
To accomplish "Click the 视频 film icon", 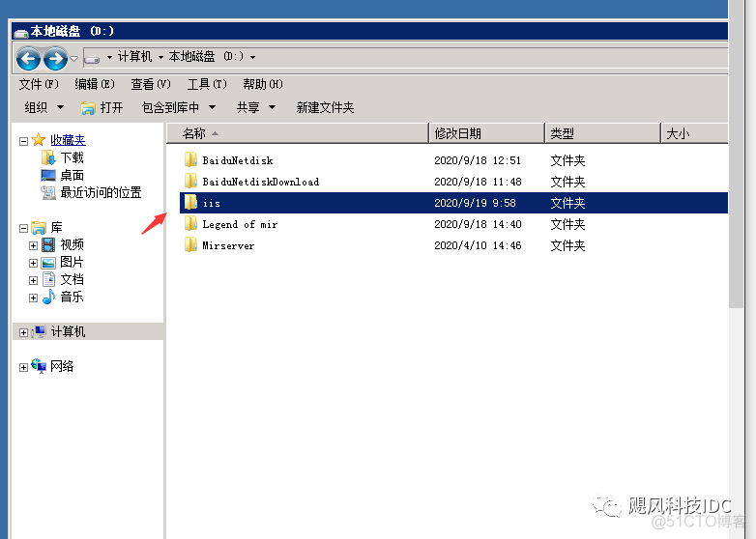I will click(48, 244).
